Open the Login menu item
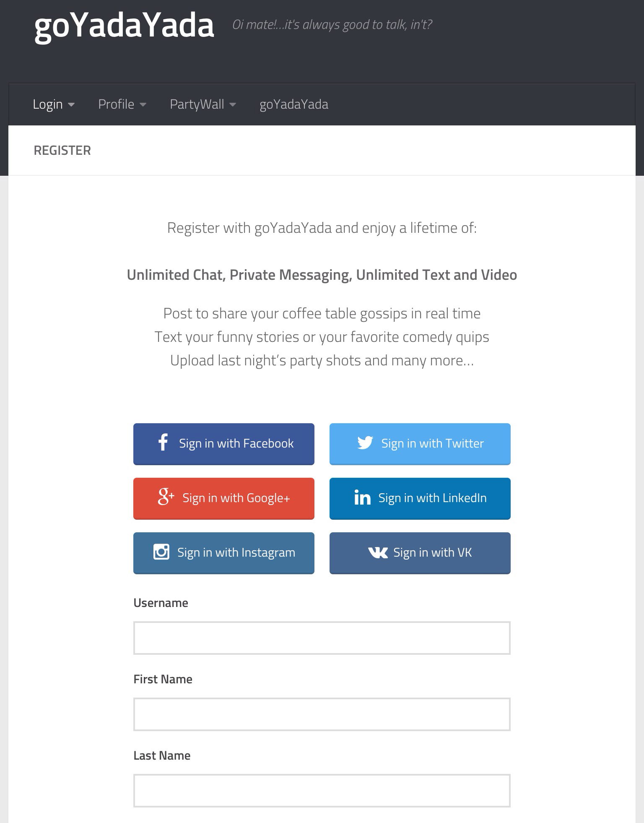 [x=48, y=104]
